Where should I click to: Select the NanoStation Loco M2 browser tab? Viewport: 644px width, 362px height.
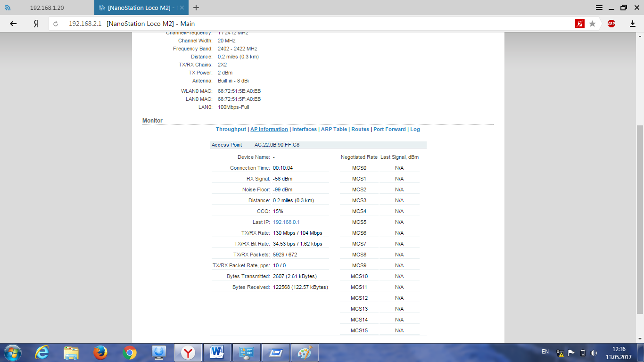141,8
